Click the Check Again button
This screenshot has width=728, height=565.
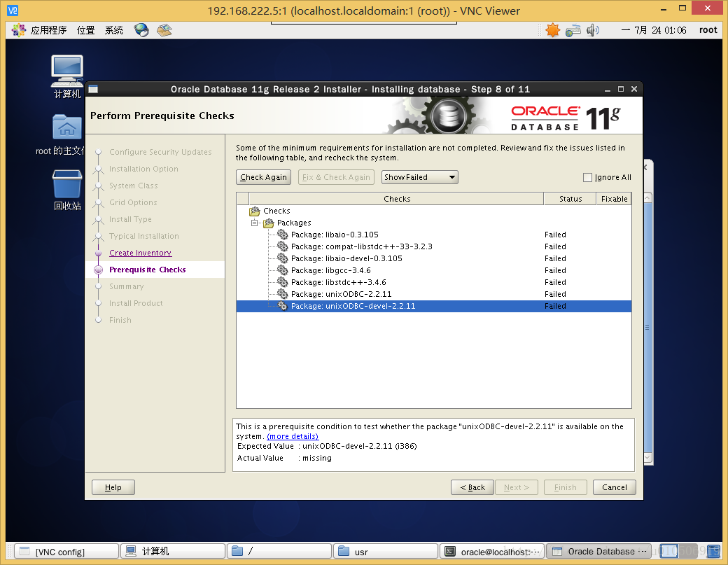pos(263,177)
